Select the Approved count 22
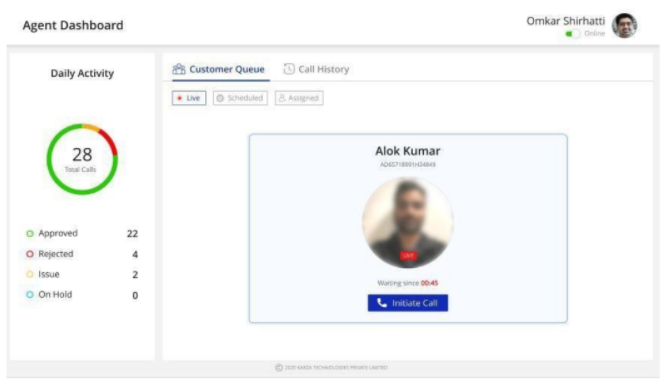 coord(133,234)
